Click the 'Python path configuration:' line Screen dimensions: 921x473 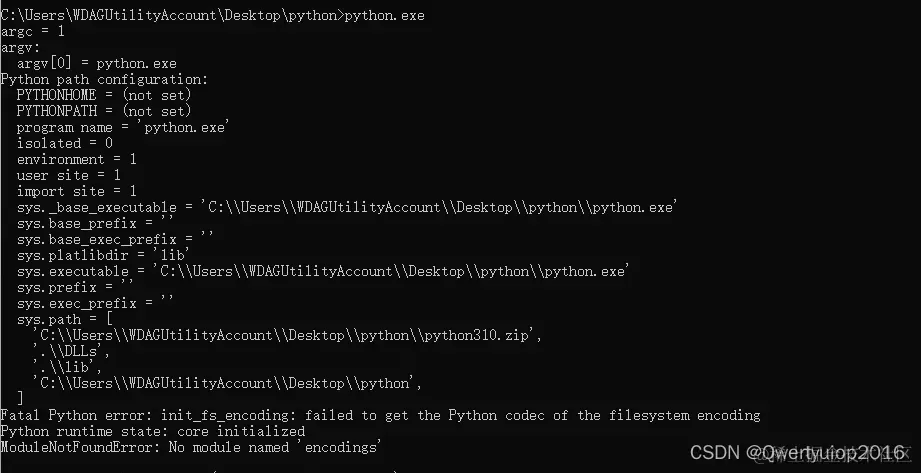(x=104, y=79)
